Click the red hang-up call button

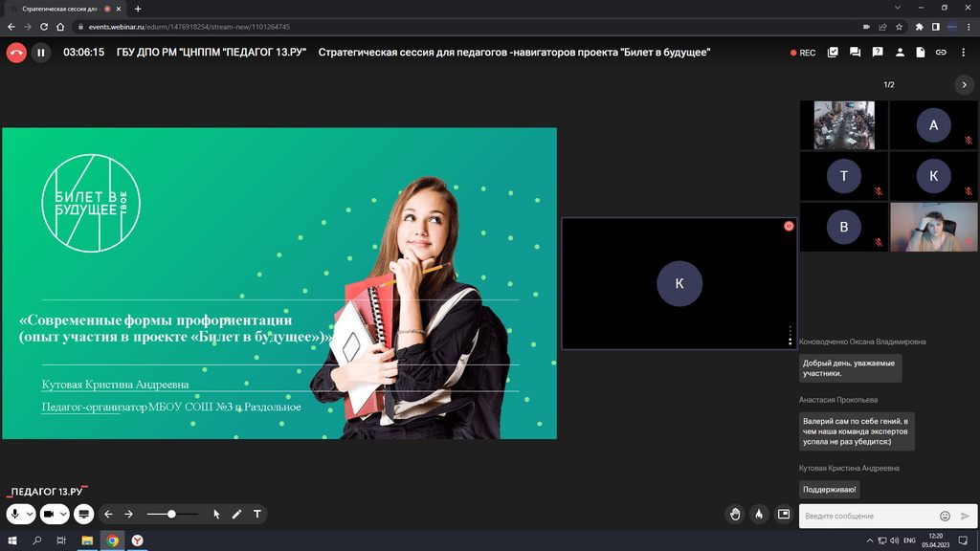[16, 53]
